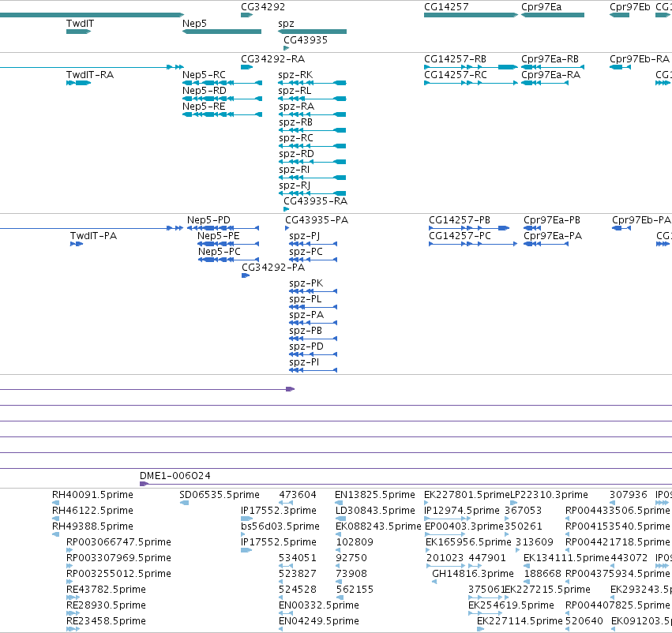Screen dimensions: 672x633
Task: Select the Cpr97Ea-RB transcript label
Action: [x=550, y=59]
